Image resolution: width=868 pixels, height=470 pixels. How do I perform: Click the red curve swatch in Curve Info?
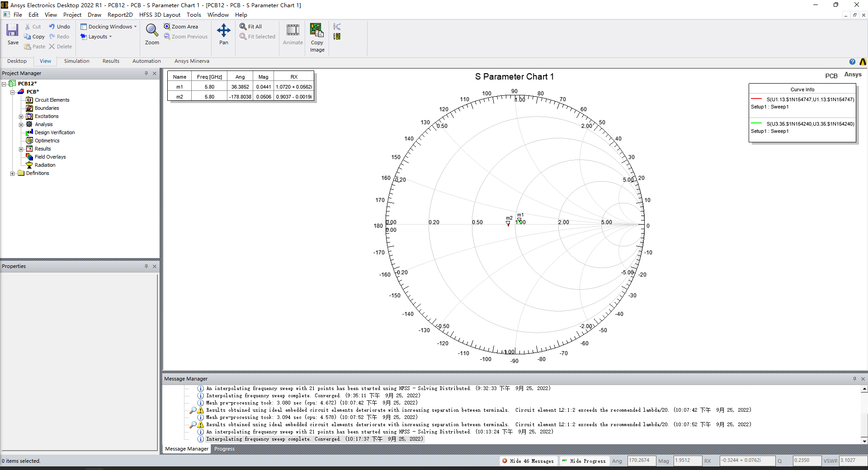[x=756, y=99]
